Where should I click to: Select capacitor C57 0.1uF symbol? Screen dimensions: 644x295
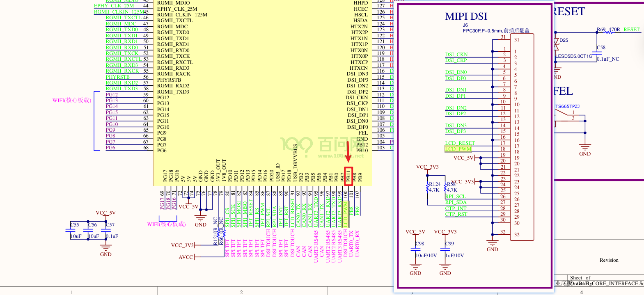tap(106, 231)
